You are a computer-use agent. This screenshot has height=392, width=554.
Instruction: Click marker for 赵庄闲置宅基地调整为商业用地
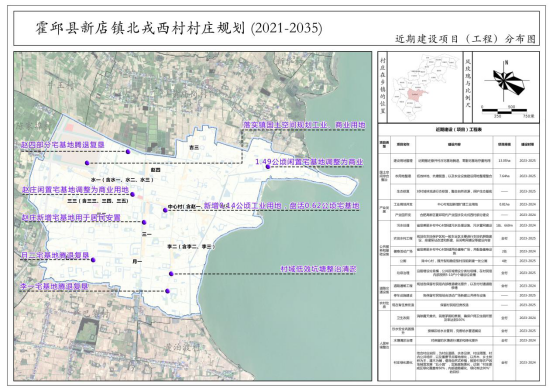[x=132, y=194]
